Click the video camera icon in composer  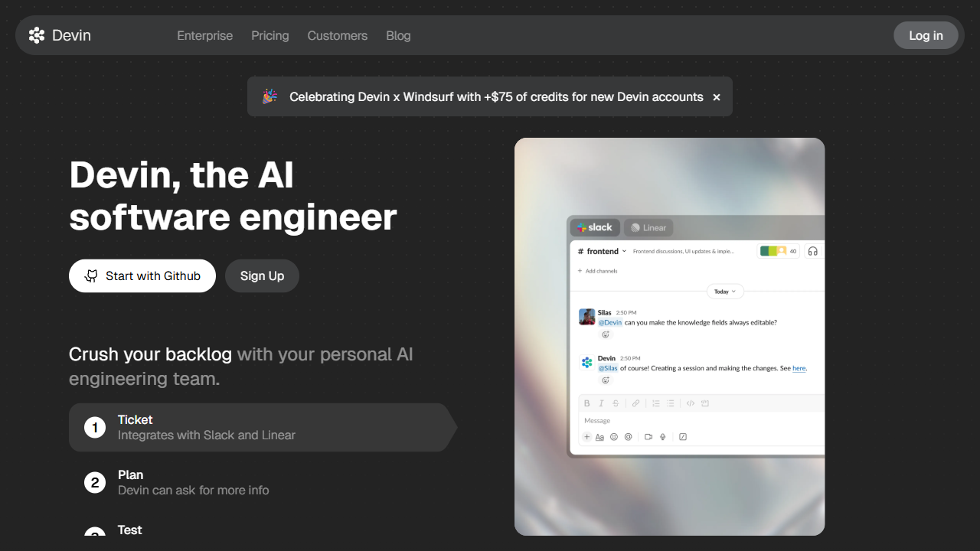[x=648, y=437]
